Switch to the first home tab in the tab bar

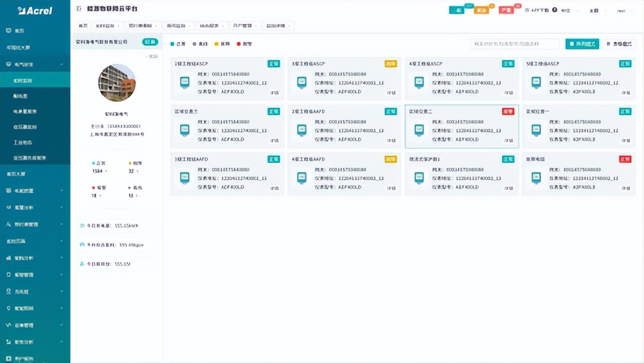[x=83, y=26]
